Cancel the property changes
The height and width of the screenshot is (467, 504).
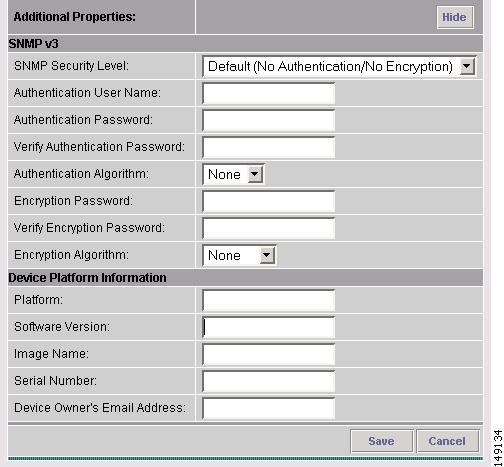(x=447, y=441)
